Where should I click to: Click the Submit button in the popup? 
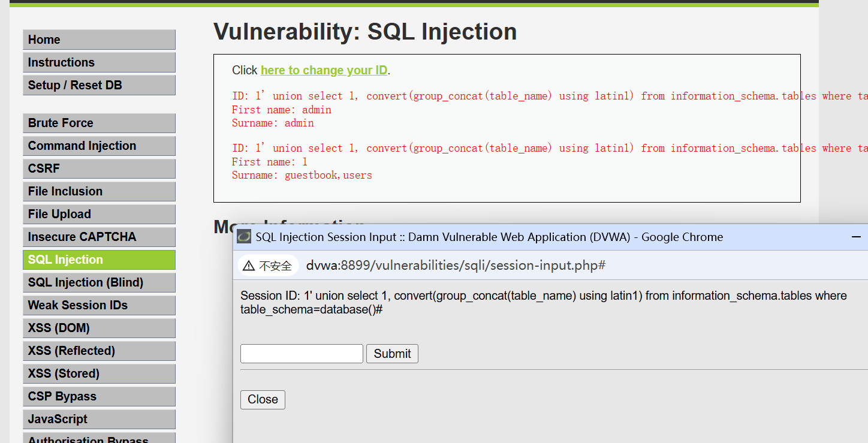click(x=392, y=354)
